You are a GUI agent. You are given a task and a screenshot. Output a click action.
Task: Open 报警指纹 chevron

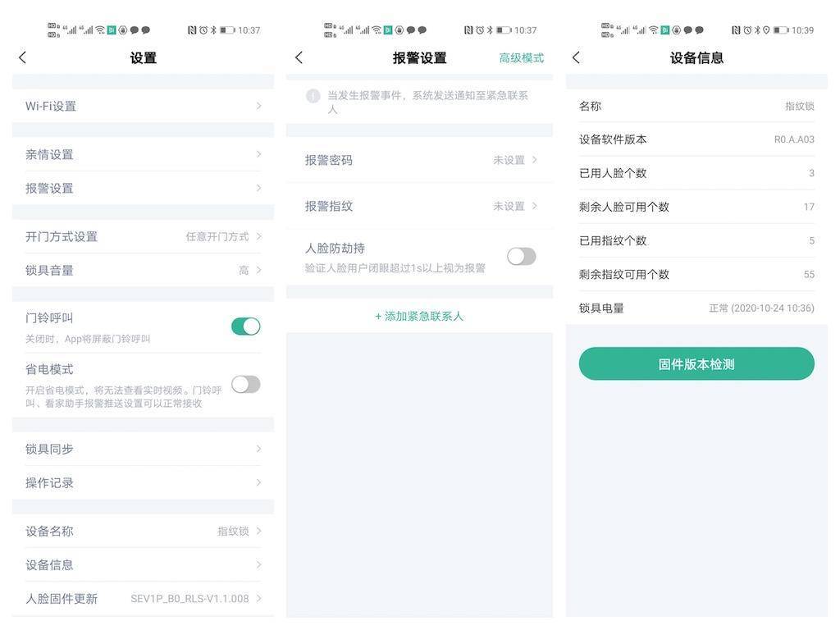[535, 206]
